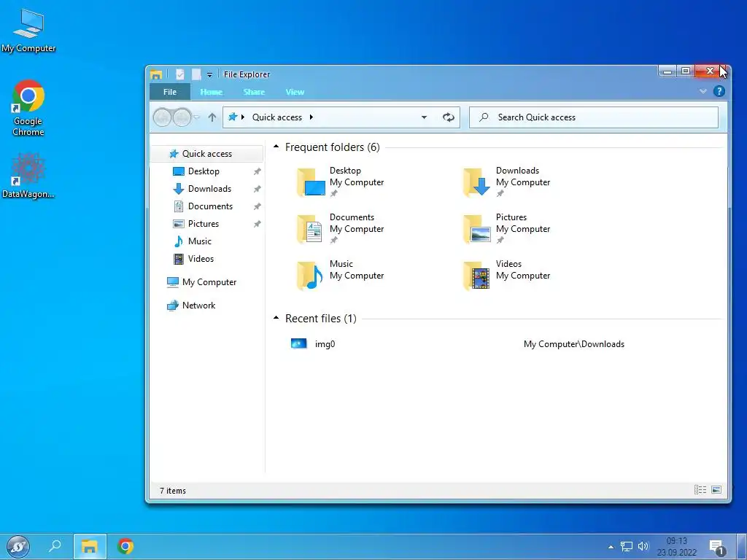
Task: Open address bar history dropdown
Action: click(x=424, y=117)
